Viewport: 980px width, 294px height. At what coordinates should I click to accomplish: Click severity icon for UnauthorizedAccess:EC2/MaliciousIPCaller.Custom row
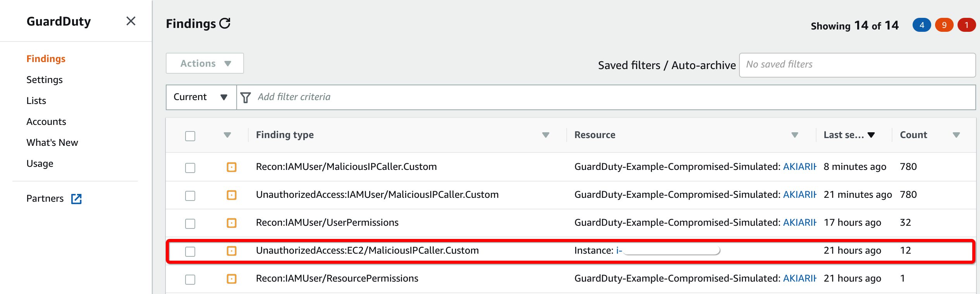[232, 251]
